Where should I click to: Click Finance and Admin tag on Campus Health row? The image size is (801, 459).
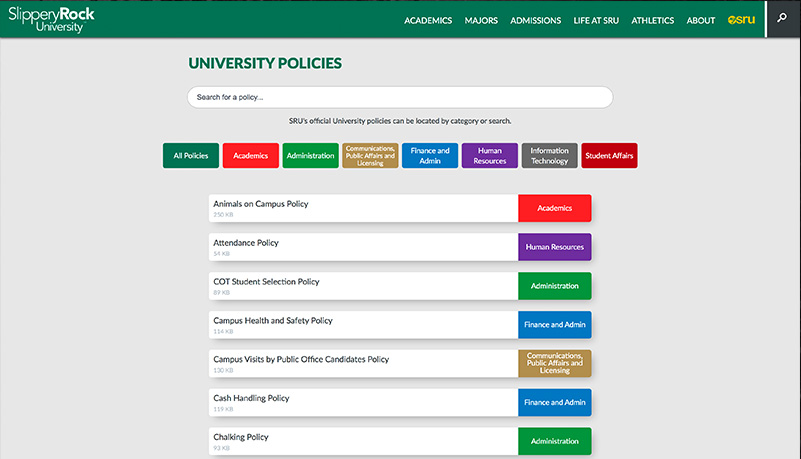555,325
